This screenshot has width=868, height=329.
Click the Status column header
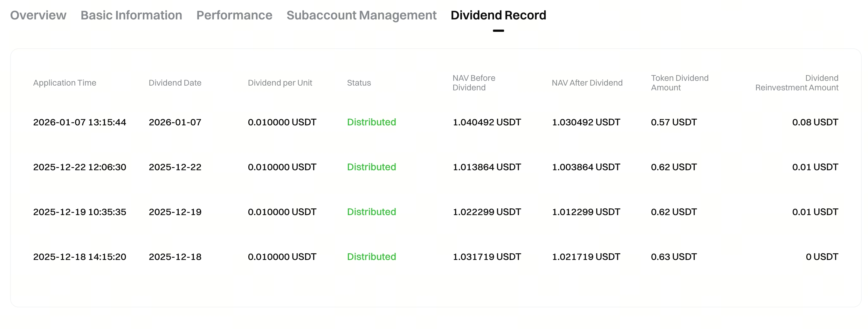[x=359, y=83]
